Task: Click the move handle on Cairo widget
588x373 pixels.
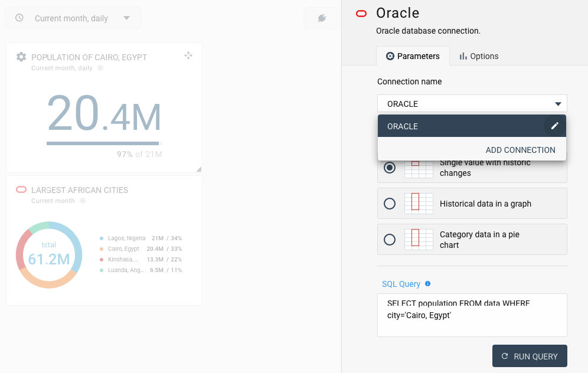Action: click(x=188, y=55)
